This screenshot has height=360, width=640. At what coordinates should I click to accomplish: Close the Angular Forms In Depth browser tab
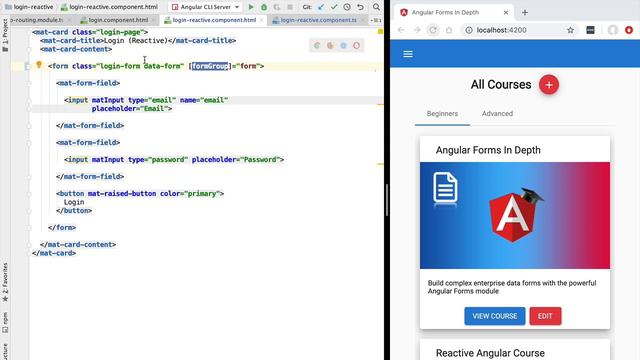pyautogui.click(x=506, y=13)
